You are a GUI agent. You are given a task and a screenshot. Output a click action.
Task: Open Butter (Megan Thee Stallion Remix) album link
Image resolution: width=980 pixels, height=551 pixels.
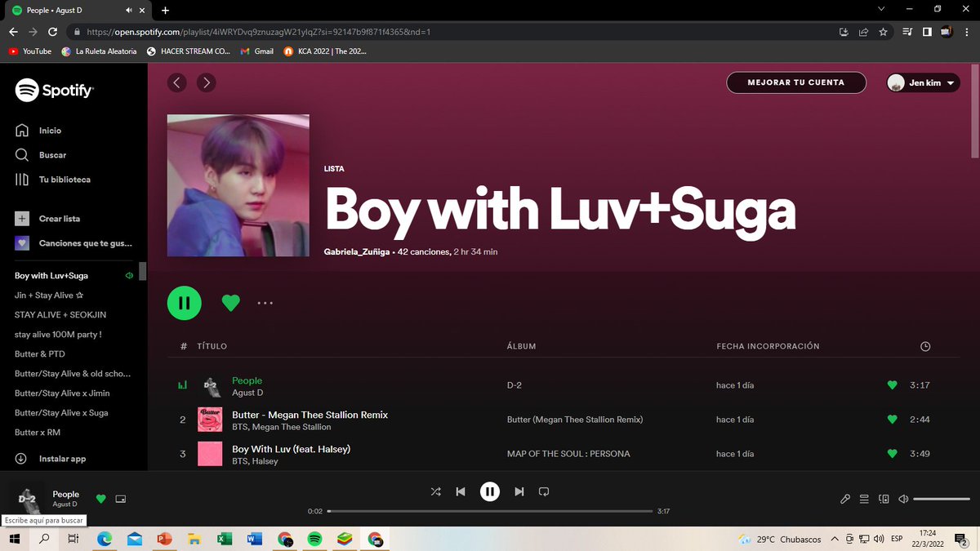[x=575, y=420]
